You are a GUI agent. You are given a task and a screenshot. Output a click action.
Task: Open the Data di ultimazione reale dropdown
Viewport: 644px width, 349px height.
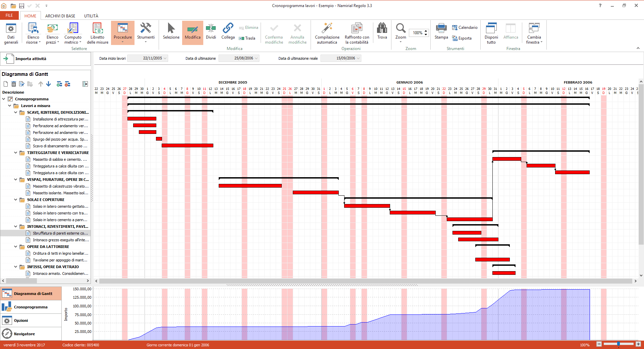(358, 58)
